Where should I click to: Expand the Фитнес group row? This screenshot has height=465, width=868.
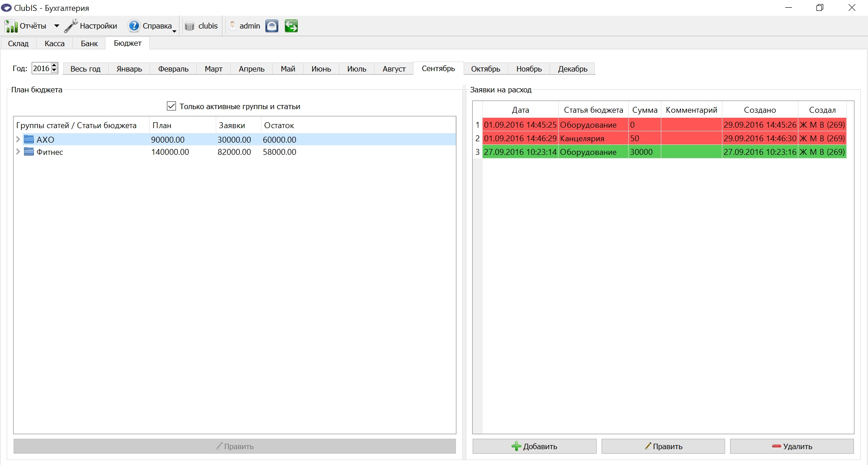point(18,152)
